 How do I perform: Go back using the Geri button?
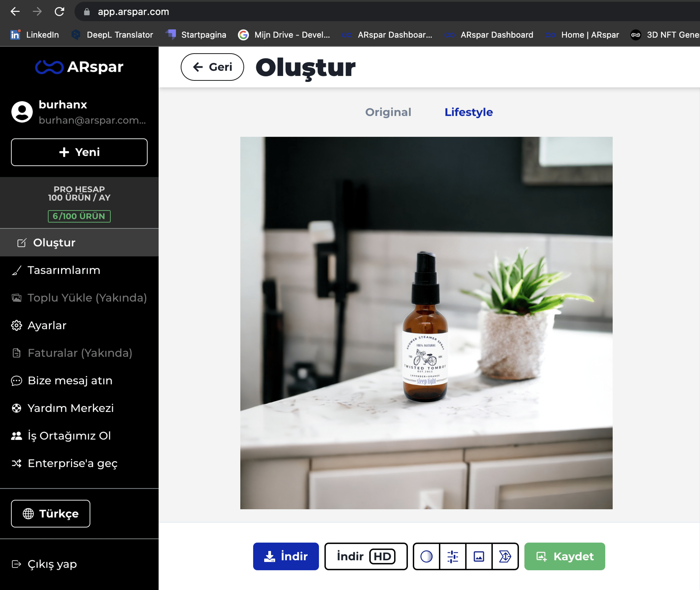(212, 67)
